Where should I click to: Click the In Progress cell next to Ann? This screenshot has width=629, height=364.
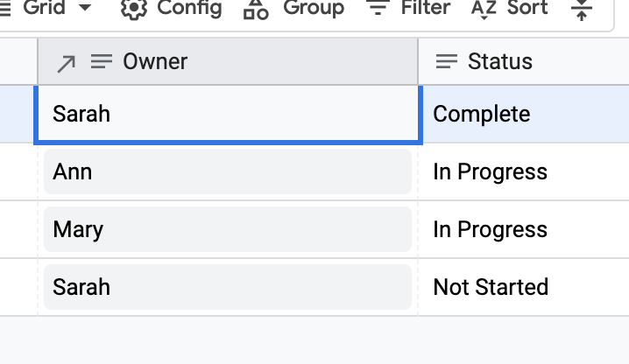coord(490,171)
